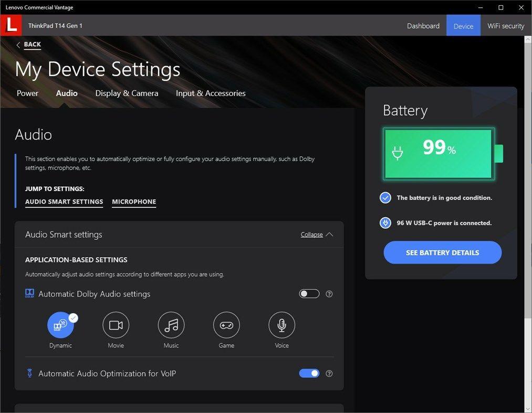Select the Dynamic Dolby audio profile
This screenshot has height=413, width=532.
[60, 324]
